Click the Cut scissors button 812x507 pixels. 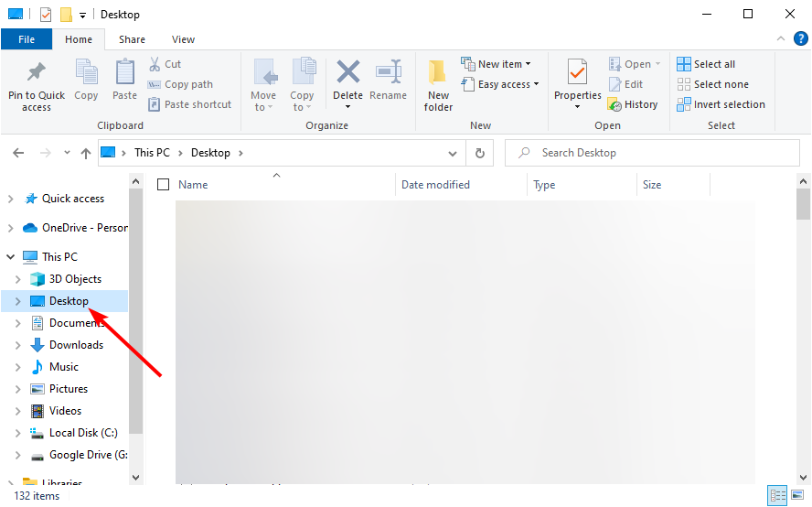pos(165,64)
